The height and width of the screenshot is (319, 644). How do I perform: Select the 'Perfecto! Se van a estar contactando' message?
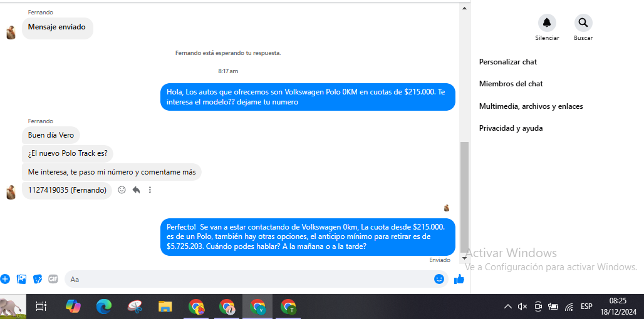[308, 236]
